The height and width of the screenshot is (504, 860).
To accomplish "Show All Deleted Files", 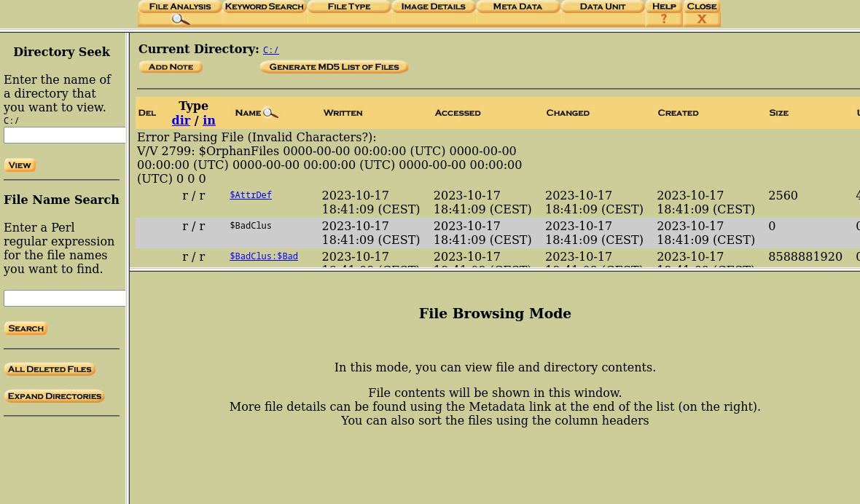I will (50, 369).
